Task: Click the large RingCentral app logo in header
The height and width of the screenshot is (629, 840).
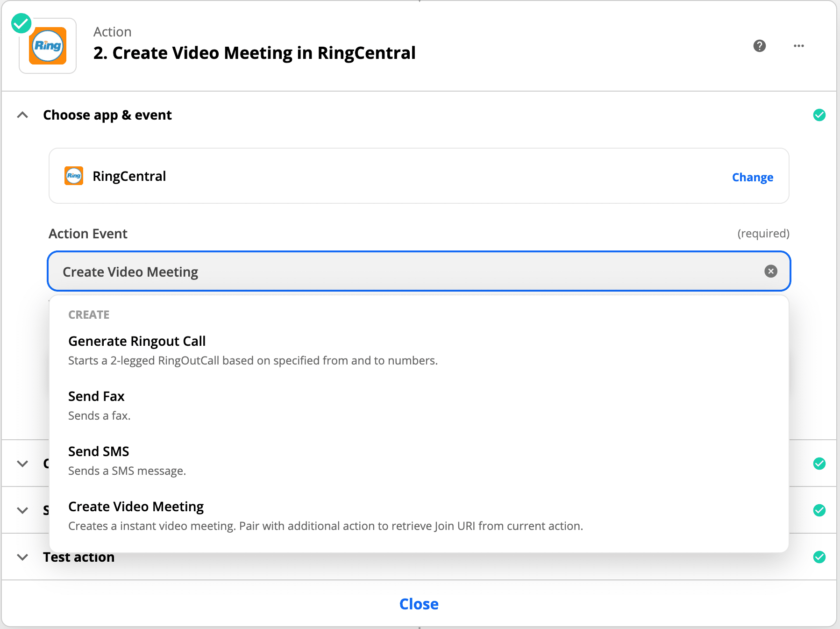Action: coord(48,46)
